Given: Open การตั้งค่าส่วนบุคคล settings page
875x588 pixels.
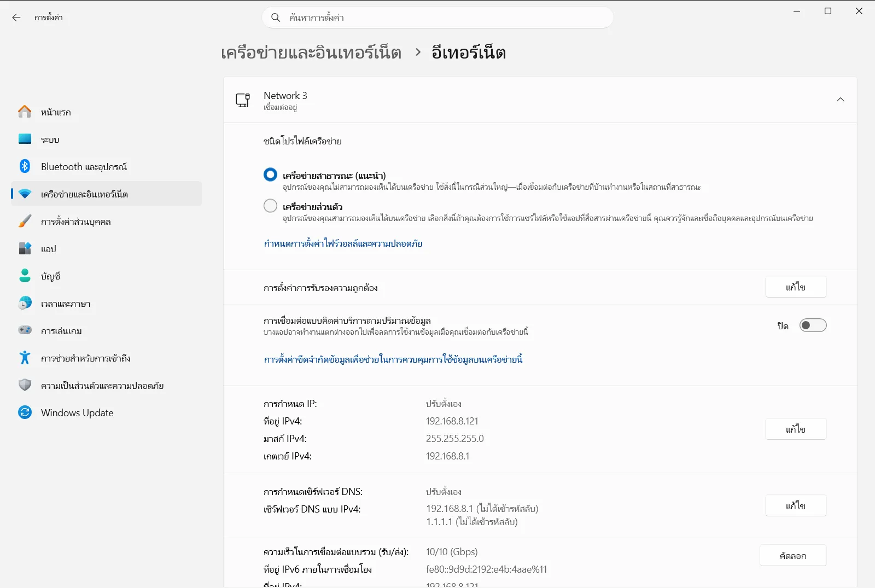Looking at the screenshot, I should click(107, 221).
